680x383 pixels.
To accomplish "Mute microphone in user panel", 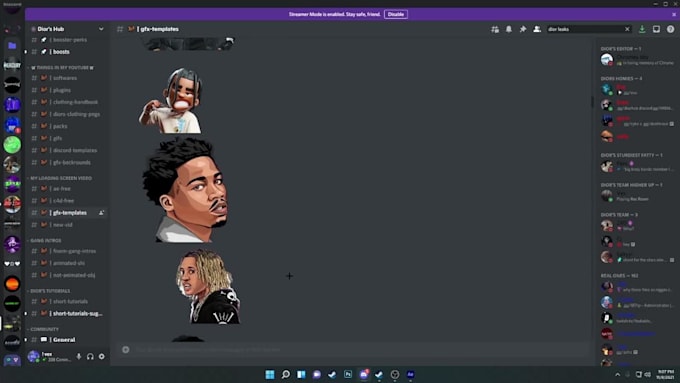I will click(79, 357).
